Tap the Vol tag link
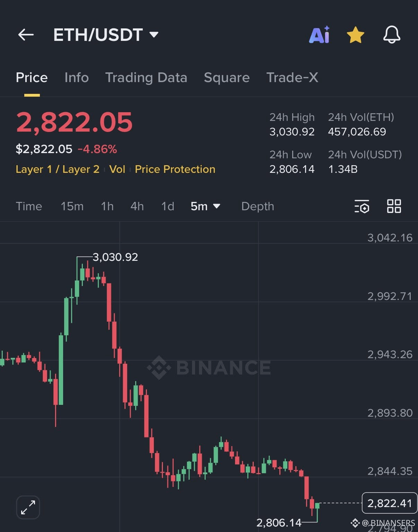Viewport: 418px width, 532px height. [117, 169]
